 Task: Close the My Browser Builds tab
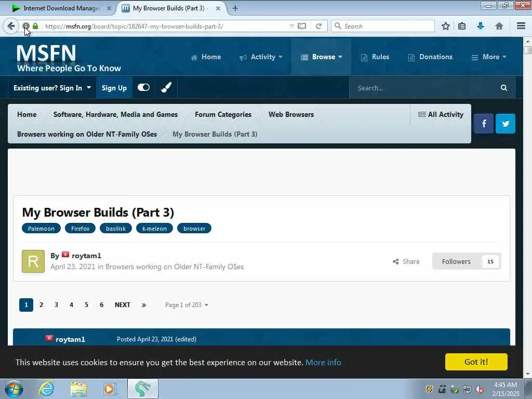point(218,8)
